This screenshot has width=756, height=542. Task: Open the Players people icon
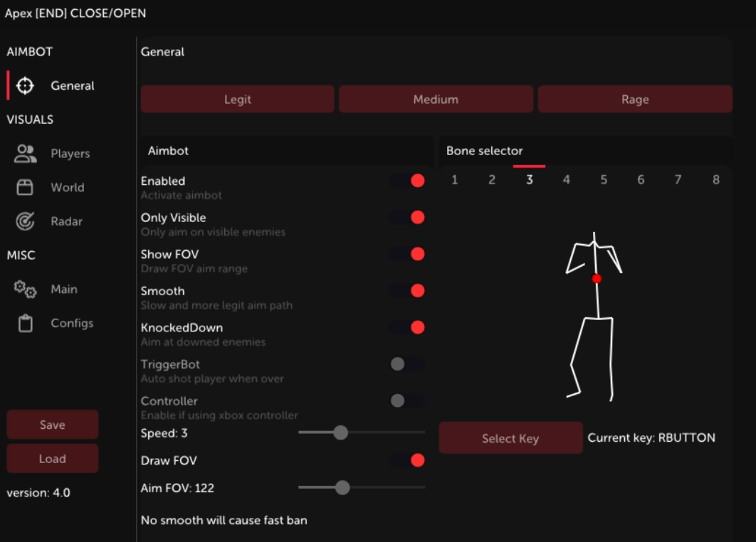pyautogui.click(x=25, y=154)
